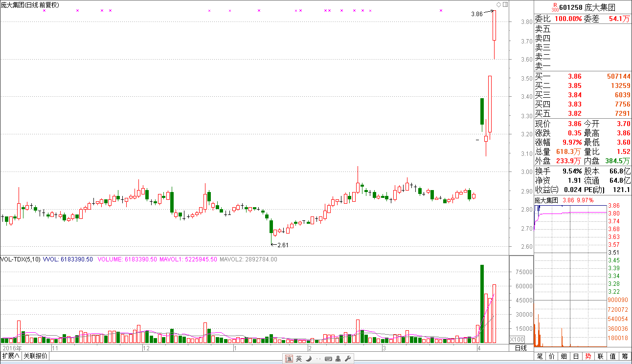The width and height of the screenshot is (632, 364).
Task: Click the 外盘 233.9万 value
Action: (x=568, y=161)
